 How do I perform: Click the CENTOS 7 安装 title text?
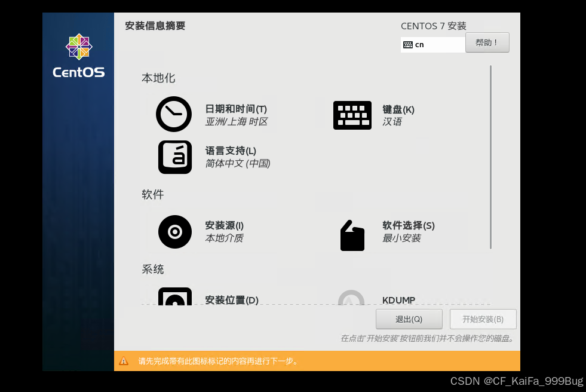[434, 26]
